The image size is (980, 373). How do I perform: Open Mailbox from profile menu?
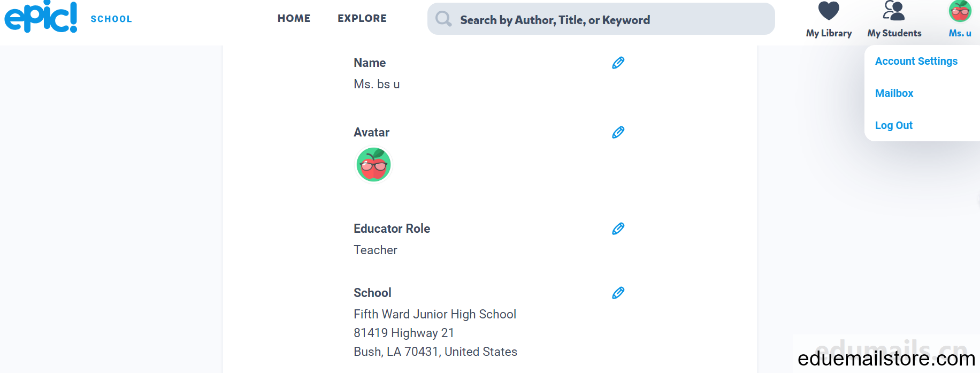(894, 93)
